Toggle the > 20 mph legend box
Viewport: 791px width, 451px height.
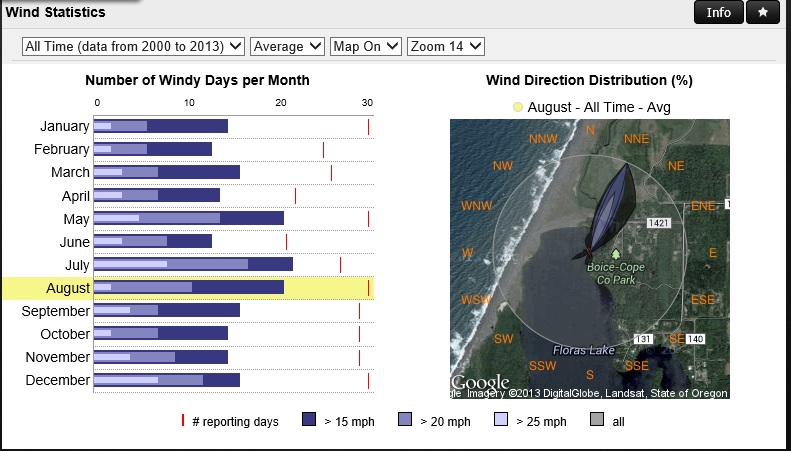[405, 421]
